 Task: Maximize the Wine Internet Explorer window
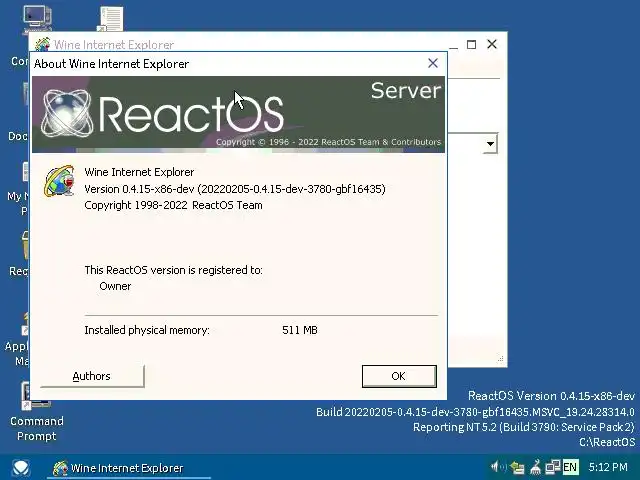(x=471, y=44)
